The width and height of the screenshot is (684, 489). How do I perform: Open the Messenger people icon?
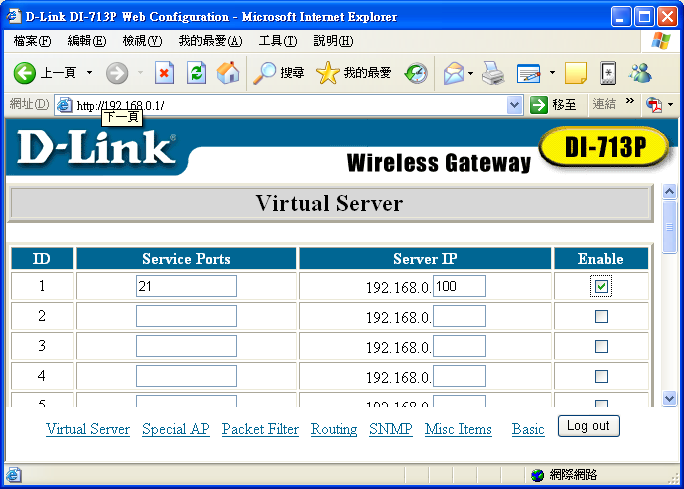coord(640,72)
